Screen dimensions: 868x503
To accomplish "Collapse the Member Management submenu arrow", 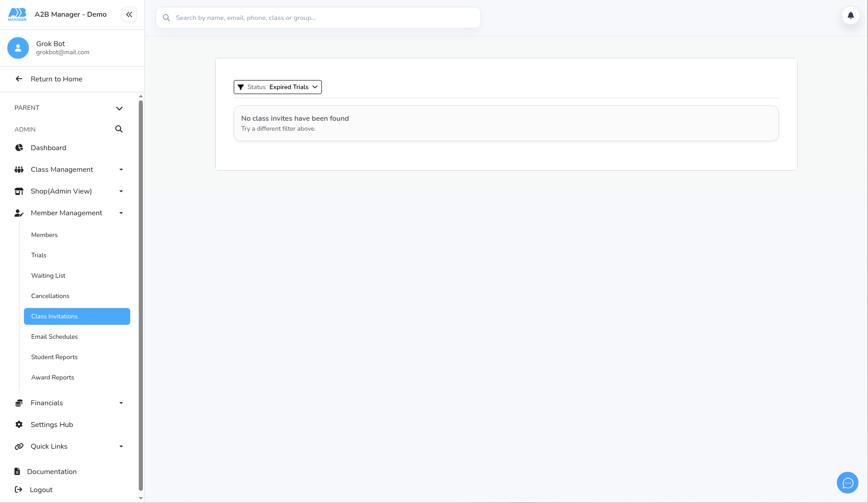I will [121, 213].
